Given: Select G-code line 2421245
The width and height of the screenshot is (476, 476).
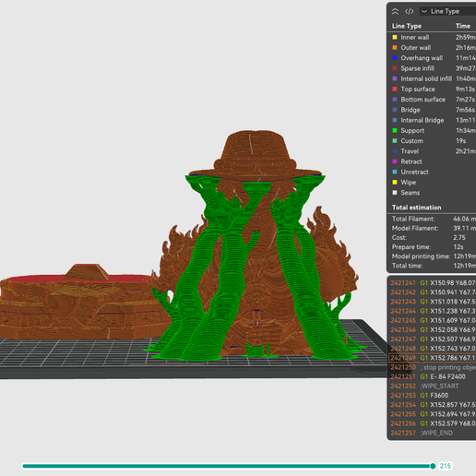Looking at the screenshot, I should [433, 320].
